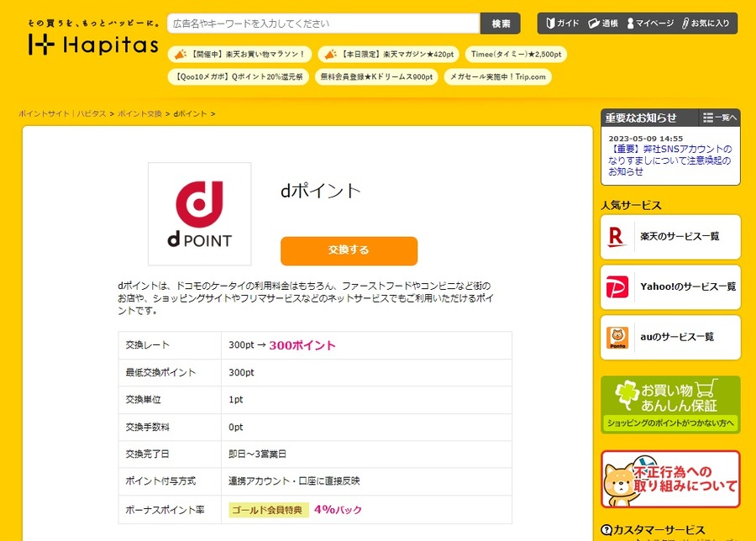Open メガセール実施中!Trip.com tag
This screenshot has width=756, height=541.
click(x=497, y=76)
